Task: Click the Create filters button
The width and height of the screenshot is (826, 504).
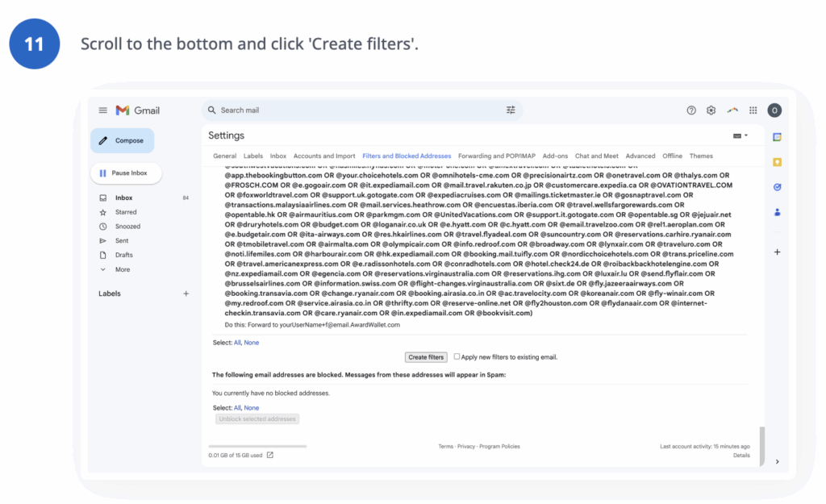Action: point(425,356)
